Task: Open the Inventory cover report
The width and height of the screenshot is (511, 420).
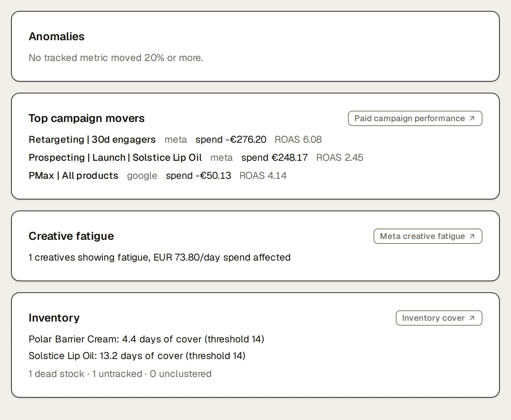Action: point(439,318)
